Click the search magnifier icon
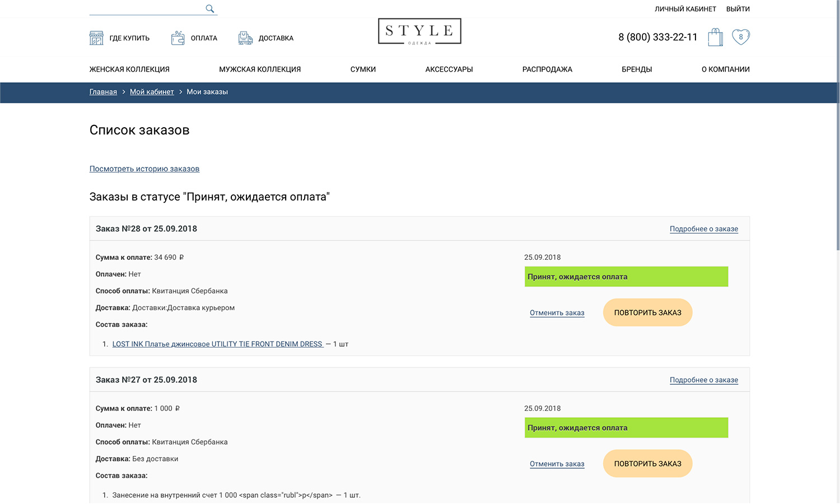840x504 pixels. 210,8
